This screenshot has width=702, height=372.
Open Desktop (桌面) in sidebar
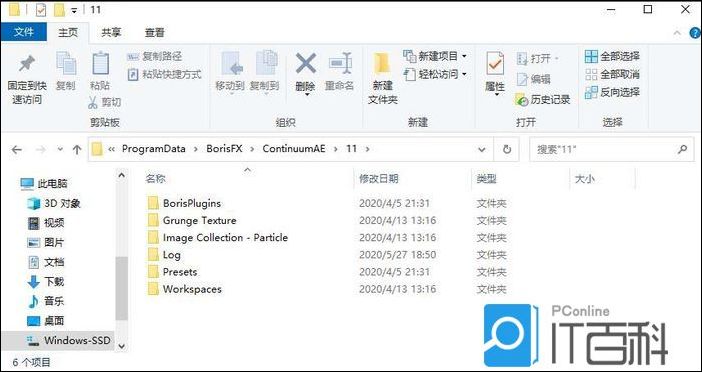tap(46, 321)
